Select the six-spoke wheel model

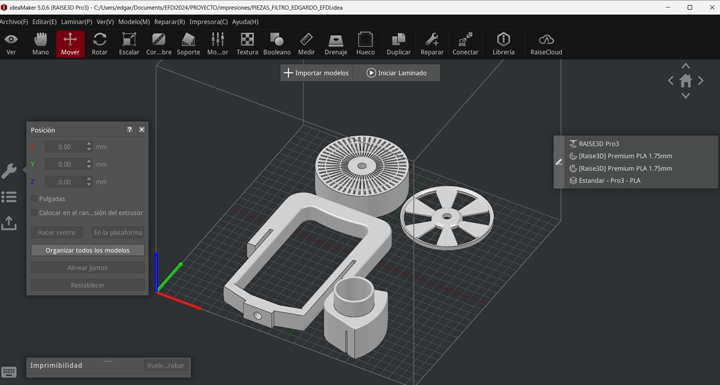[x=447, y=217]
